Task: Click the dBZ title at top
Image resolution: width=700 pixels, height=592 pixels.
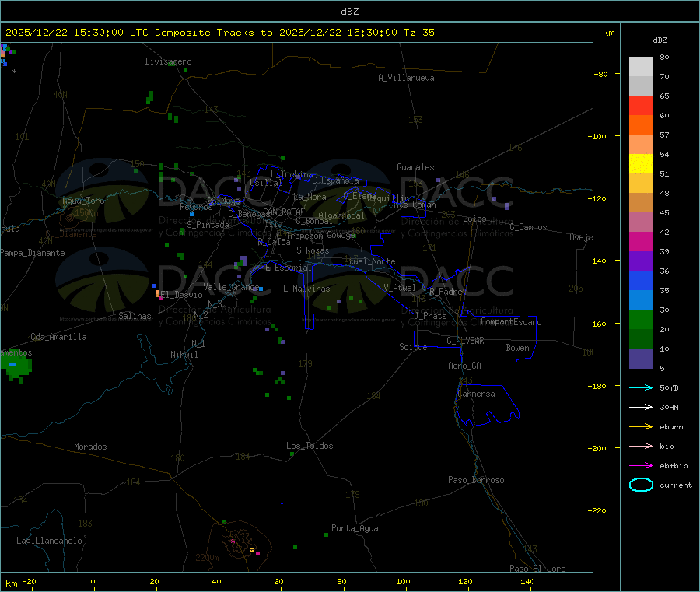Action: click(x=349, y=12)
